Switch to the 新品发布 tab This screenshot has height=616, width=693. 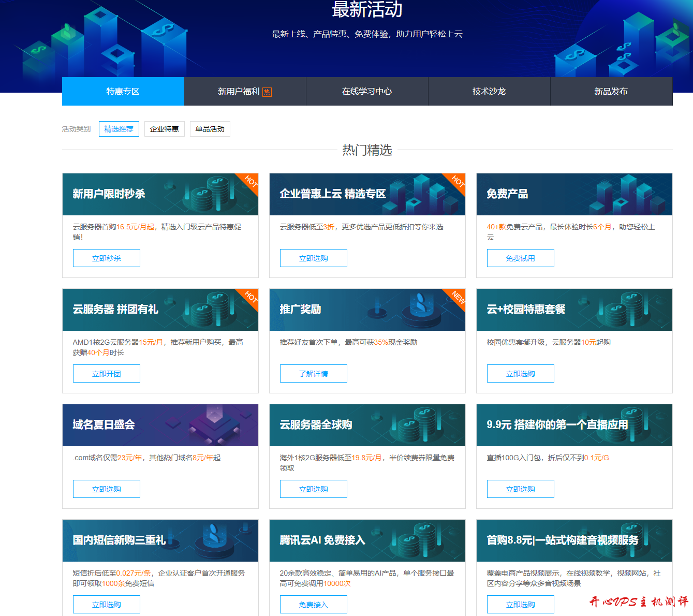611,92
